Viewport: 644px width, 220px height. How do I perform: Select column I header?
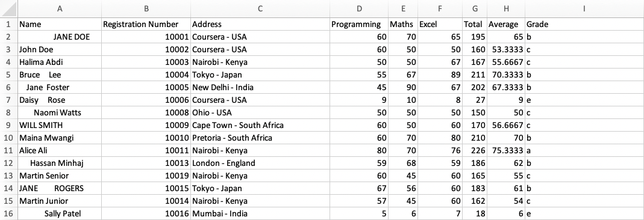pyautogui.click(x=584, y=8)
